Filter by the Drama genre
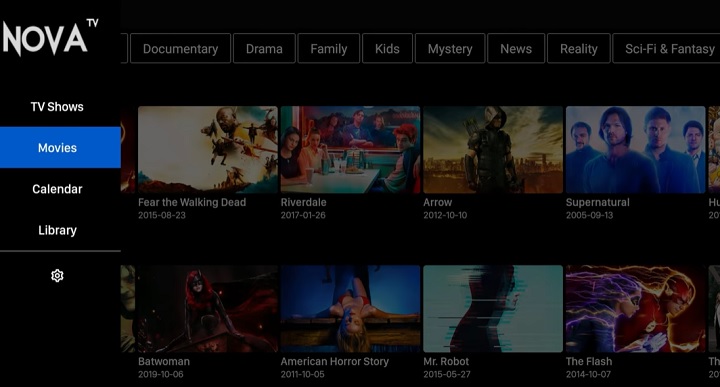The image size is (720, 387). point(264,48)
